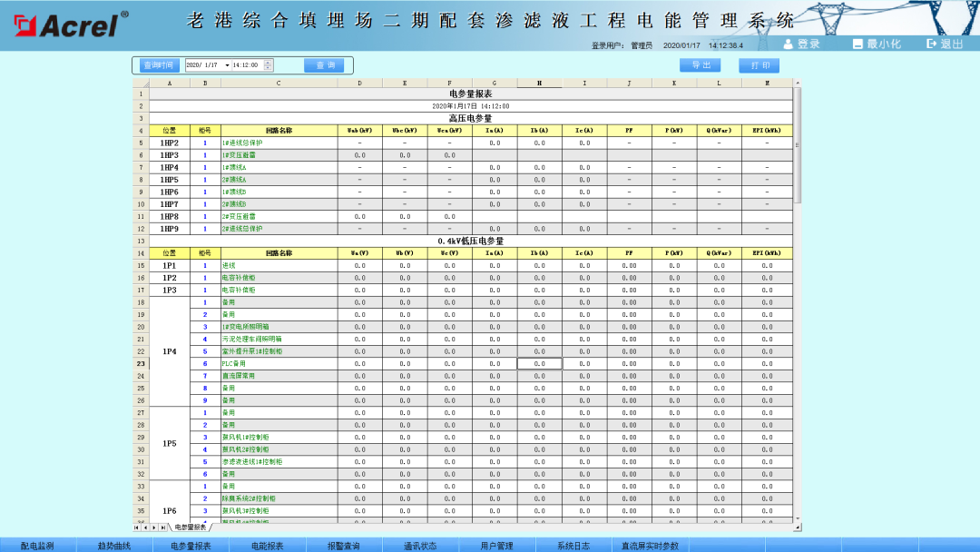
Task: Open the 电参量报表 bottom menu
Action: 191,546
